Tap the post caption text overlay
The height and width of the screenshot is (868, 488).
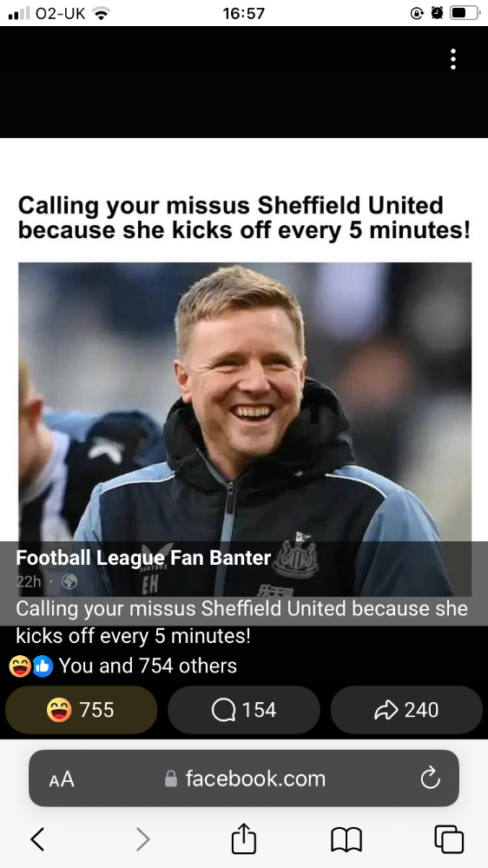[x=241, y=621]
